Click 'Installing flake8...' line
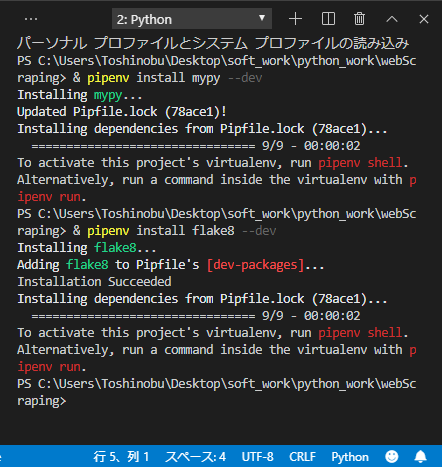This screenshot has height=467, width=442. 87,248
